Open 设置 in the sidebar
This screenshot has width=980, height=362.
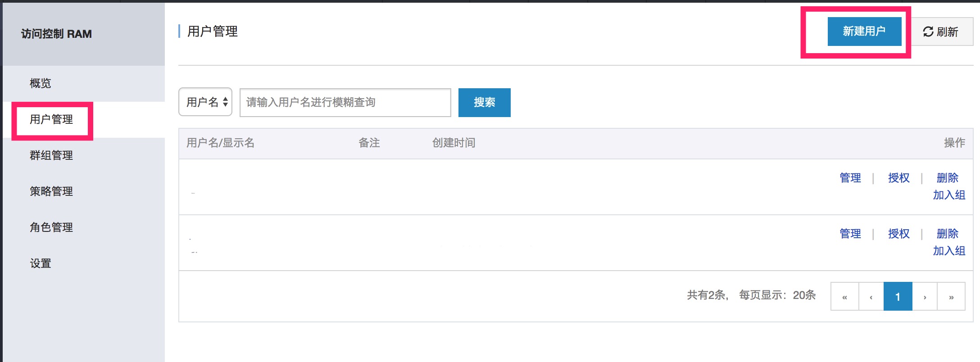click(x=41, y=263)
